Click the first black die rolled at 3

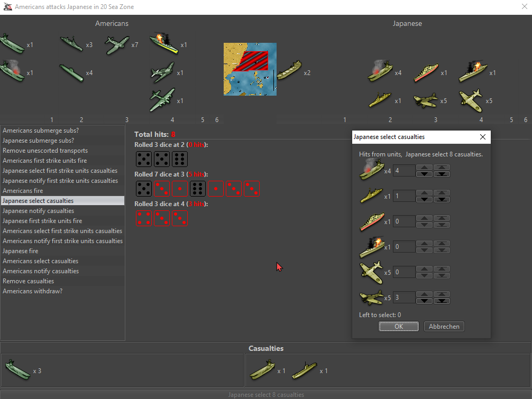tap(144, 189)
